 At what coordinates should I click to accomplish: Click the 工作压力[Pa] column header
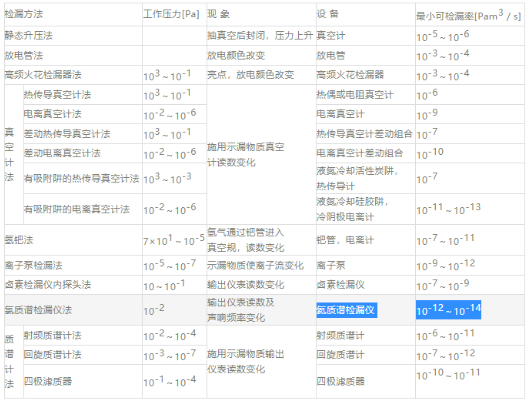171,14
